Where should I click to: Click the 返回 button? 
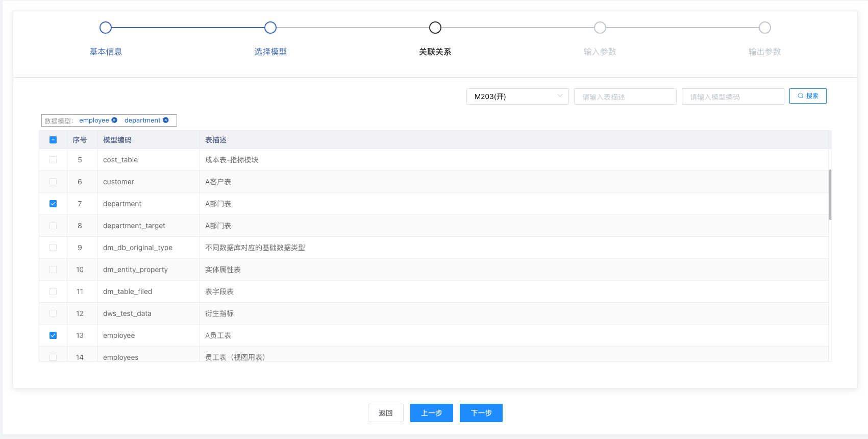click(386, 413)
